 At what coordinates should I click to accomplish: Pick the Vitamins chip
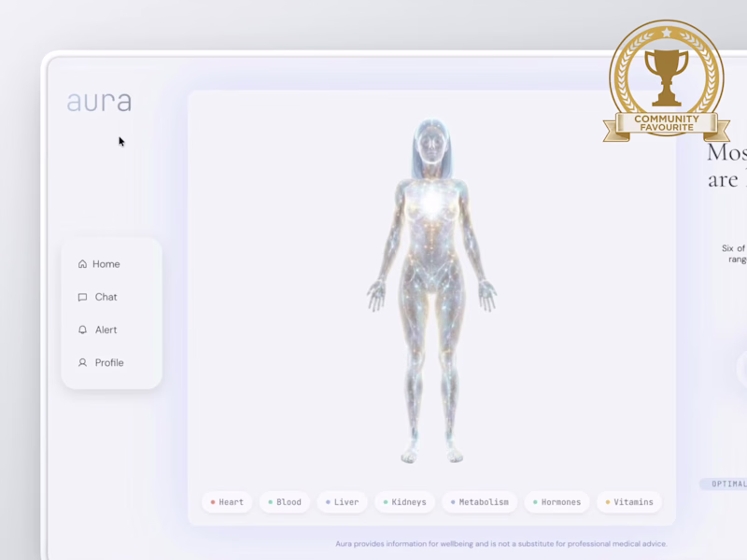pyautogui.click(x=628, y=502)
